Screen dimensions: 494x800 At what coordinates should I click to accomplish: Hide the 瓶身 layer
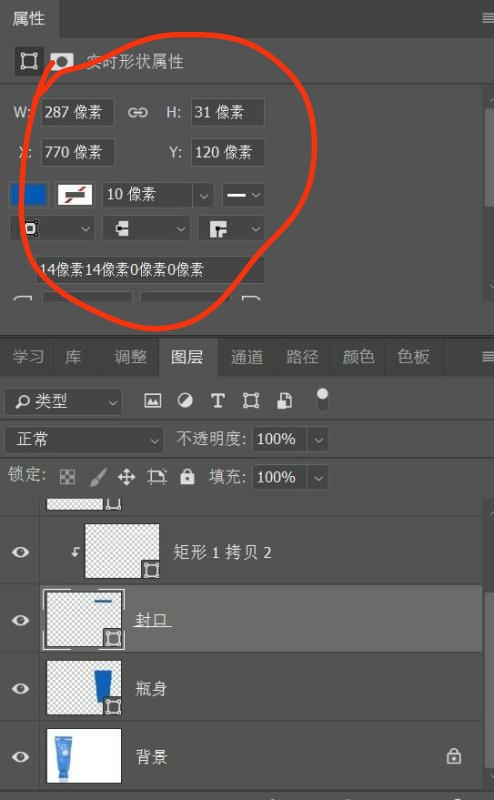pyautogui.click(x=20, y=688)
